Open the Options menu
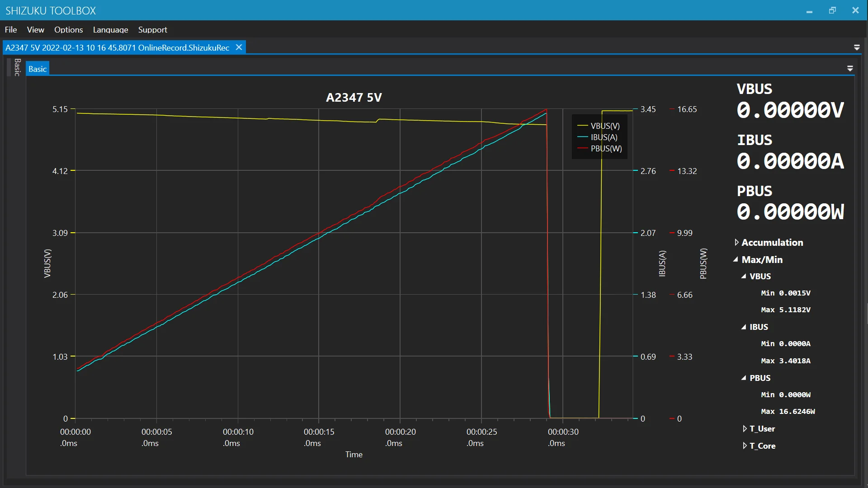This screenshot has height=488, width=868. point(68,30)
